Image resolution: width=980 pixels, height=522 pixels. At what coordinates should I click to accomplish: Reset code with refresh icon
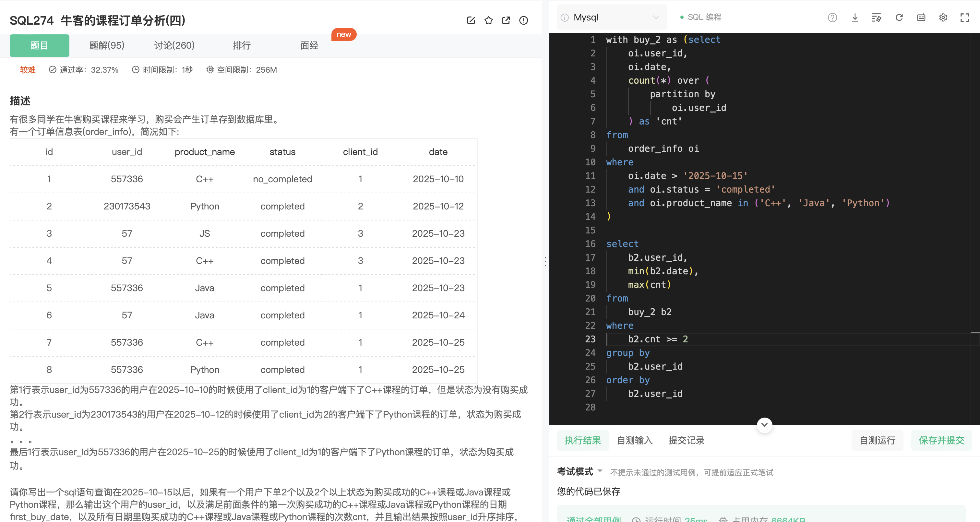point(899,18)
